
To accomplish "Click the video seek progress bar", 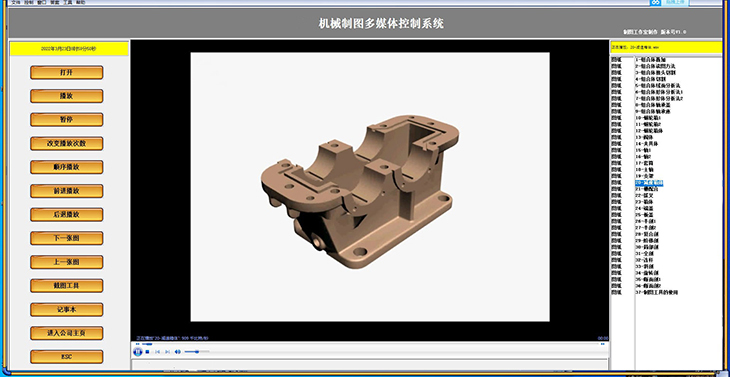I will tap(369, 344).
